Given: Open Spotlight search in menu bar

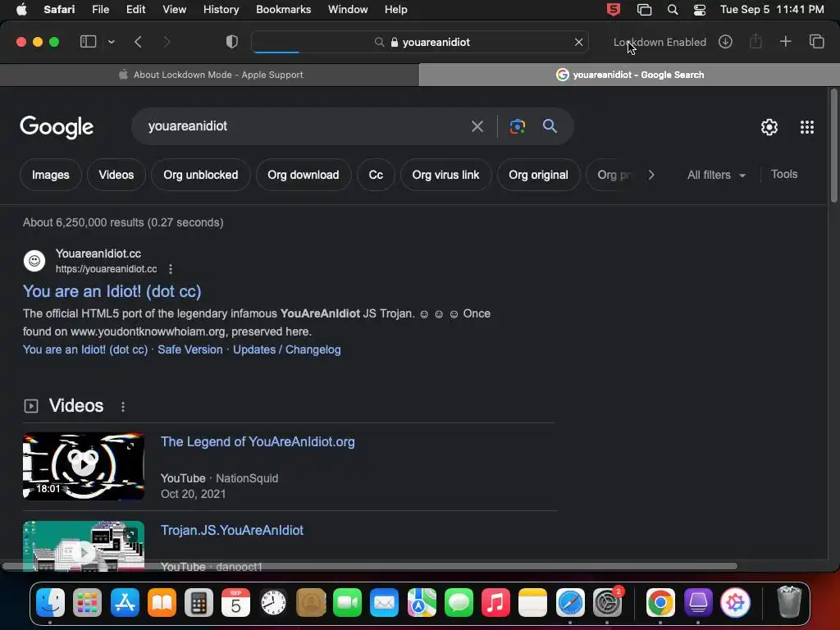Looking at the screenshot, I should coord(673,10).
